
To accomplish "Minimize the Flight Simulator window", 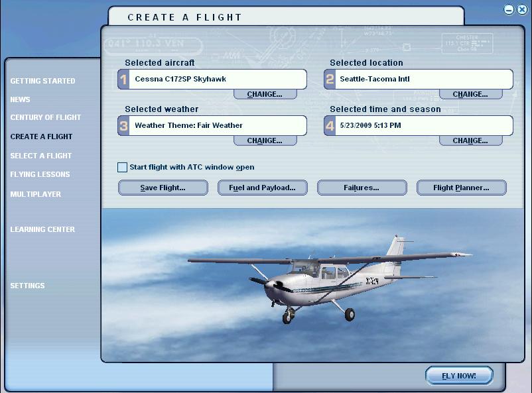I will 509,9.
